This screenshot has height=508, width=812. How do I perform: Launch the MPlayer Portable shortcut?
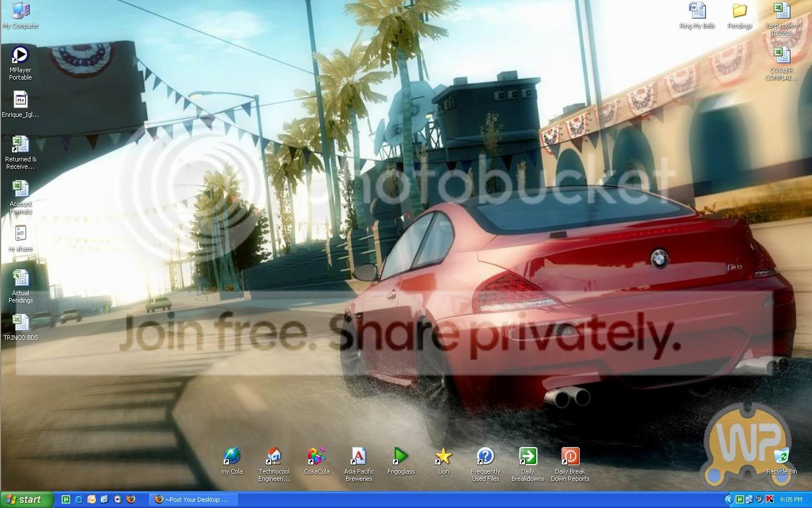[x=20, y=63]
